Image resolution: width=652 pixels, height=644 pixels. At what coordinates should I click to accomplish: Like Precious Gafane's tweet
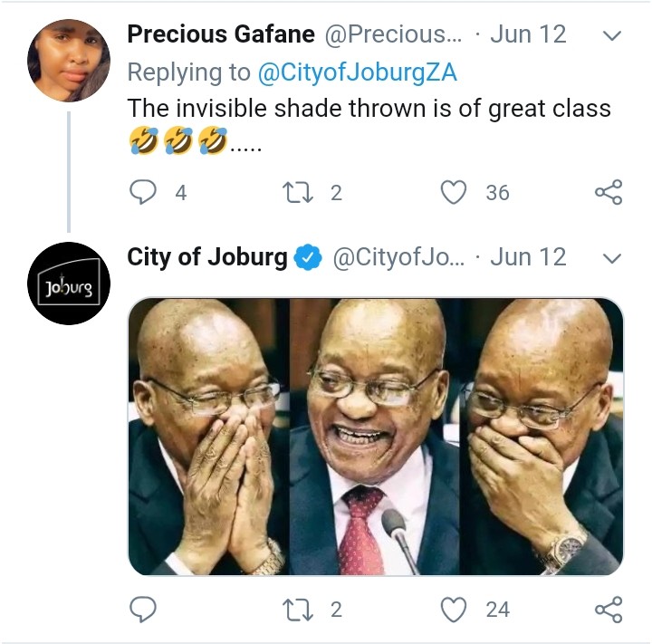(x=454, y=192)
